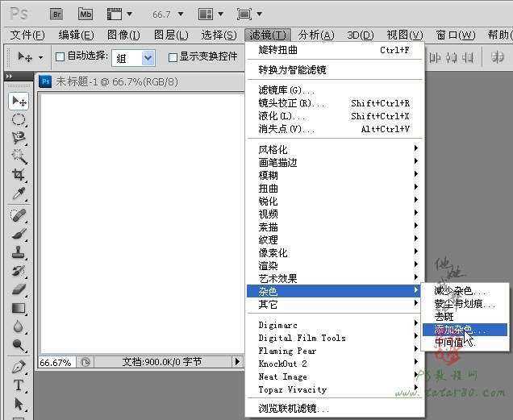Expand the Blur (模糊) submenu
The width and height of the screenshot is (513, 420).
335,175
